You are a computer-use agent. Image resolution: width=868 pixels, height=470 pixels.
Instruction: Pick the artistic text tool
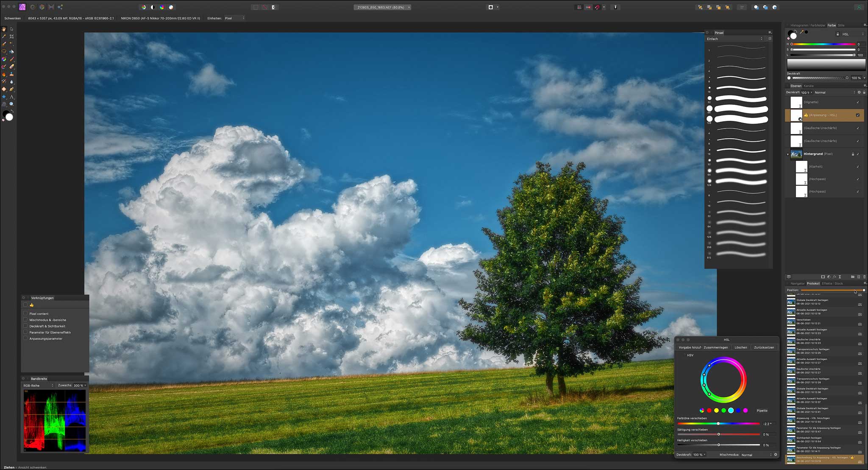(11, 97)
